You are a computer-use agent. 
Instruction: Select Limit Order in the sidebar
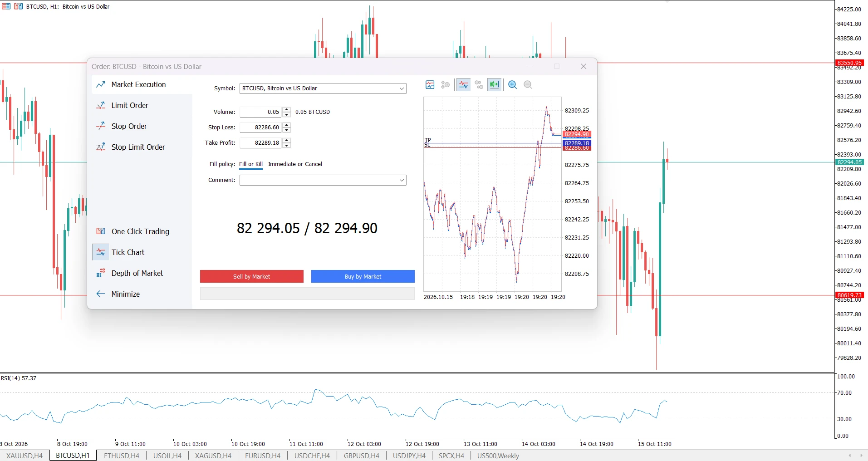point(142,105)
